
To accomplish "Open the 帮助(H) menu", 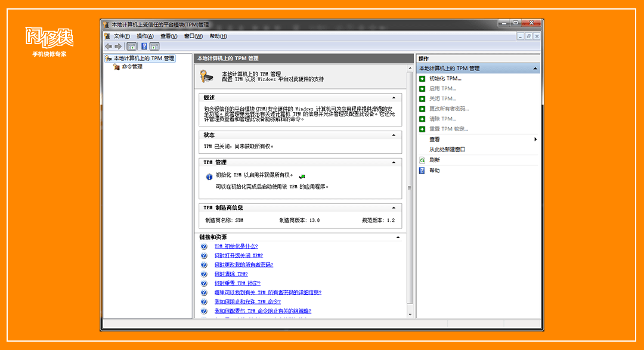I will (218, 36).
